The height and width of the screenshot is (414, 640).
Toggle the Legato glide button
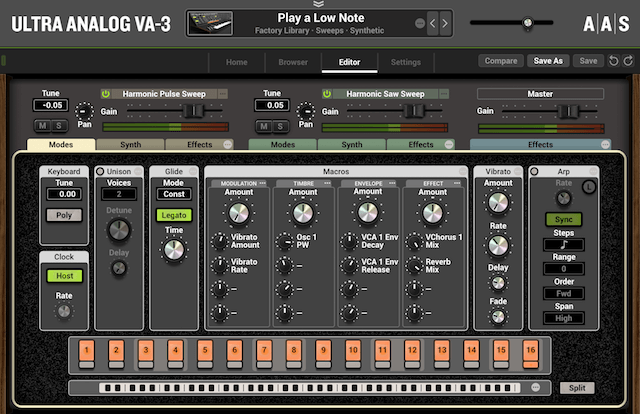pos(174,215)
